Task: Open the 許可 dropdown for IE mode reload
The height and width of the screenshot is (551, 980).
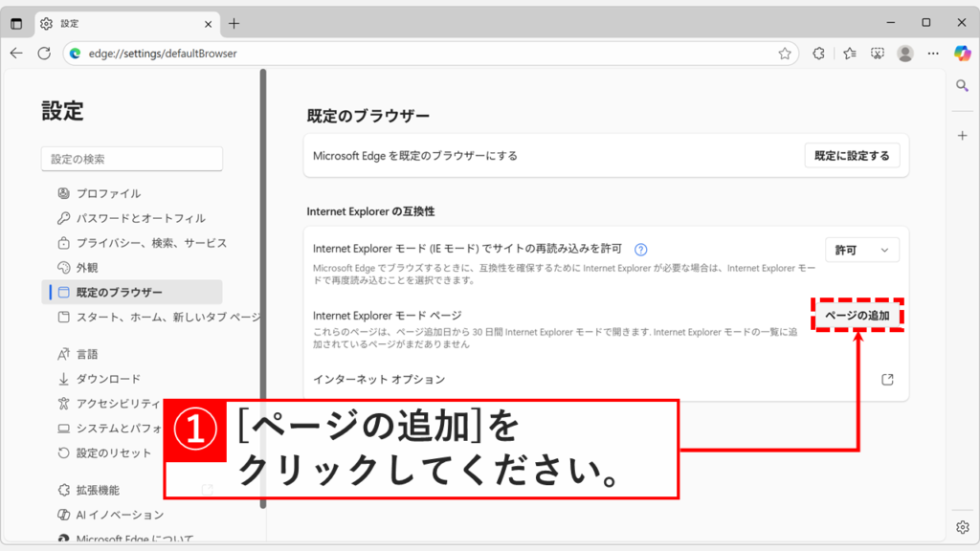Action: pyautogui.click(x=861, y=249)
